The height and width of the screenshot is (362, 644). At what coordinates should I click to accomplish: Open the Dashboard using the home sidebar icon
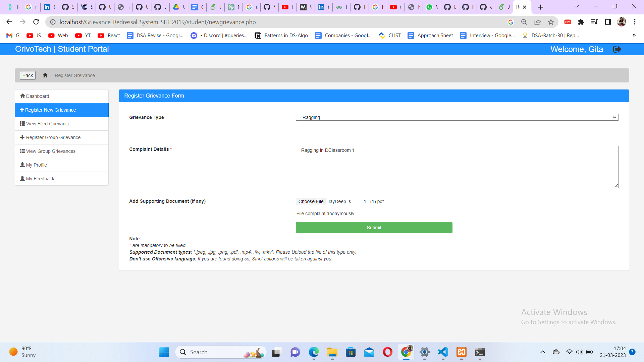point(22,96)
